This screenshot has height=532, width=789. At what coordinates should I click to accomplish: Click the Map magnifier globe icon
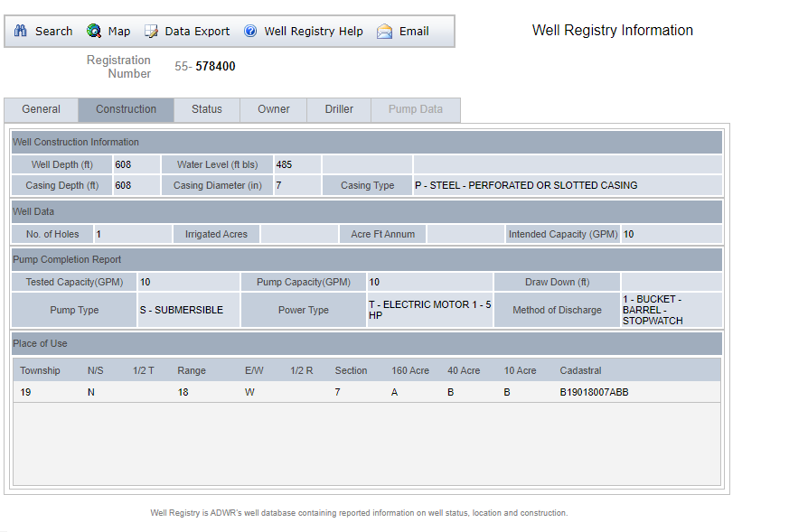coord(94,31)
